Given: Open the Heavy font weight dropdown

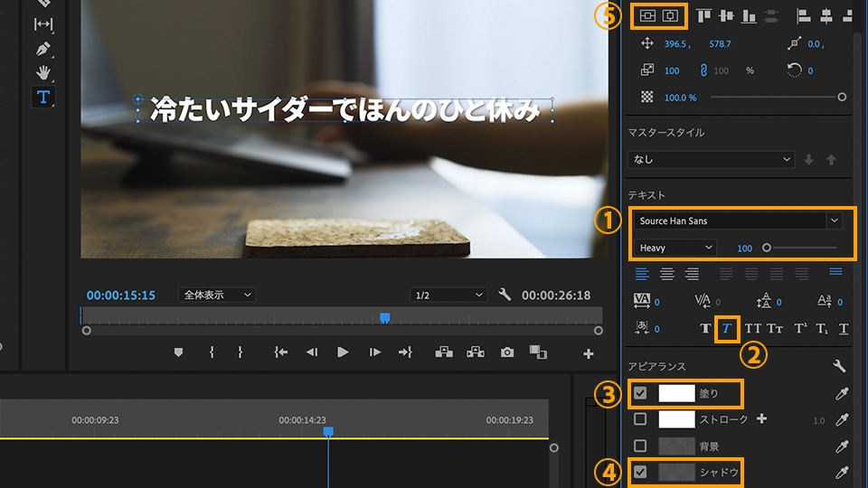Looking at the screenshot, I should point(675,248).
